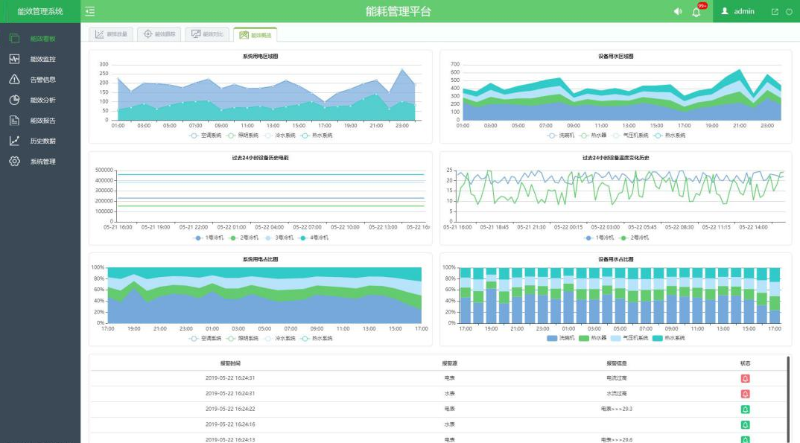
Task: Open 能效分析 pie chart sidebar item
Action: (x=40, y=100)
